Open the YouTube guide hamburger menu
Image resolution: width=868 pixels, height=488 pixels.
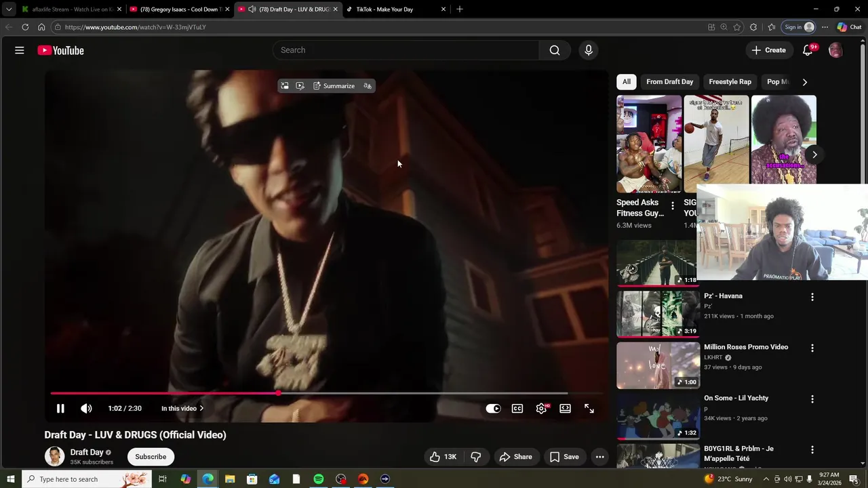tap(20, 50)
